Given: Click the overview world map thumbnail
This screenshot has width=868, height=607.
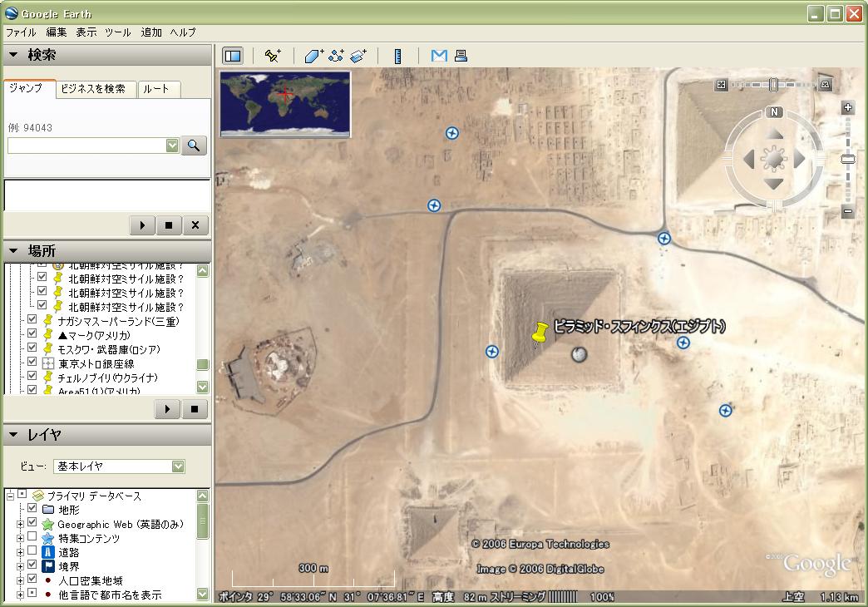Looking at the screenshot, I should (285, 104).
